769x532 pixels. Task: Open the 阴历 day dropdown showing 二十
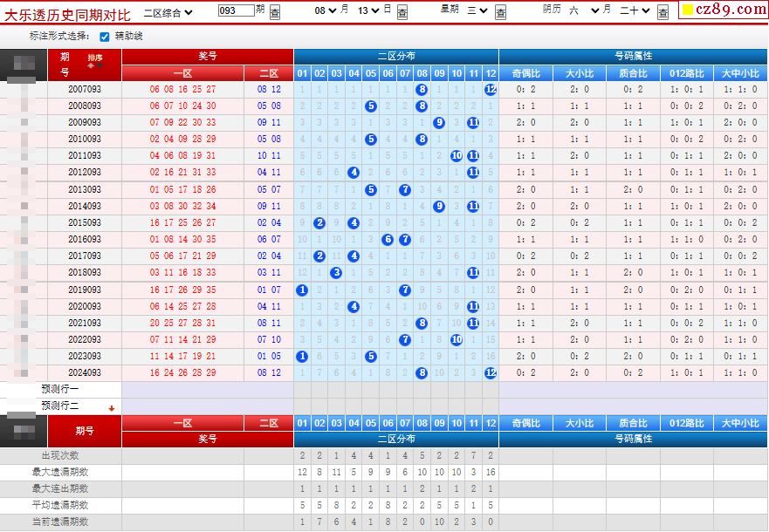pyautogui.click(x=635, y=10)
